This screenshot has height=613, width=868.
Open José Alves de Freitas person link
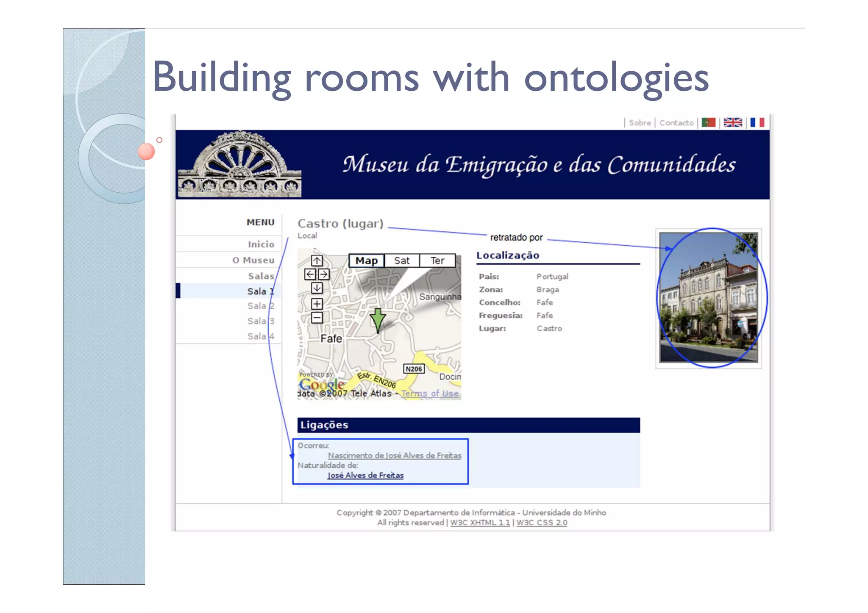365,475
